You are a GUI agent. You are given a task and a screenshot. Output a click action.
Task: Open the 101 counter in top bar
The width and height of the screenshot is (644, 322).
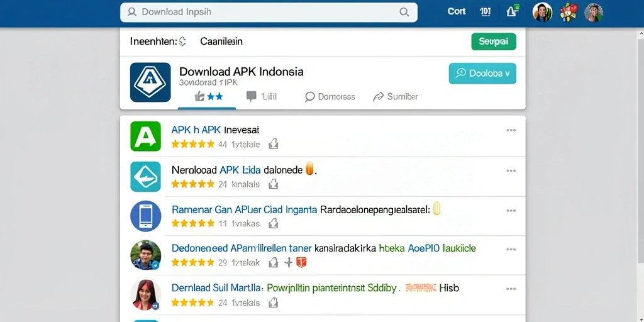coord(485,12)
